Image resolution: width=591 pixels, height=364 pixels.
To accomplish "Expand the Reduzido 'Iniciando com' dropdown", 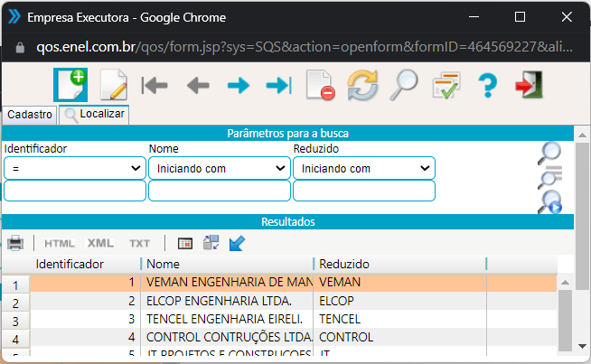I will 363,168.
